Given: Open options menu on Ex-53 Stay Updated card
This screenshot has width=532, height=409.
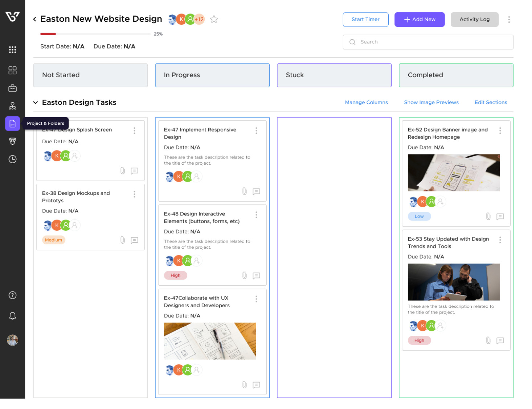Looking at the screenshot, I should [500, 240].
